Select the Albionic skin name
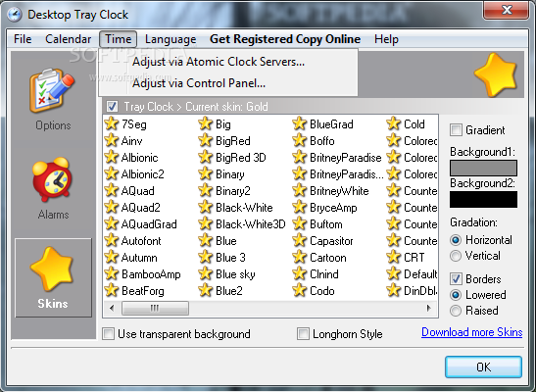 tap(139, 158)
